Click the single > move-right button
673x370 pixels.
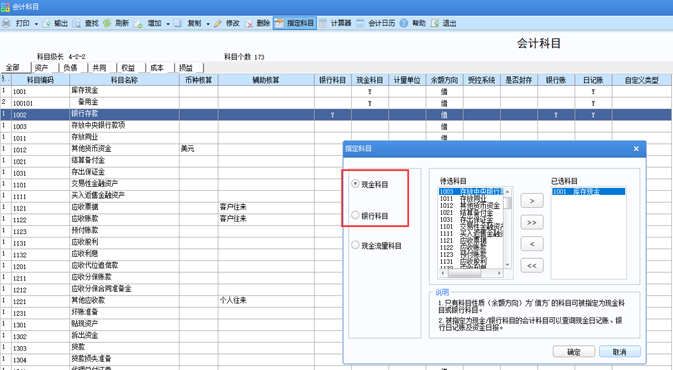(532, 200)
